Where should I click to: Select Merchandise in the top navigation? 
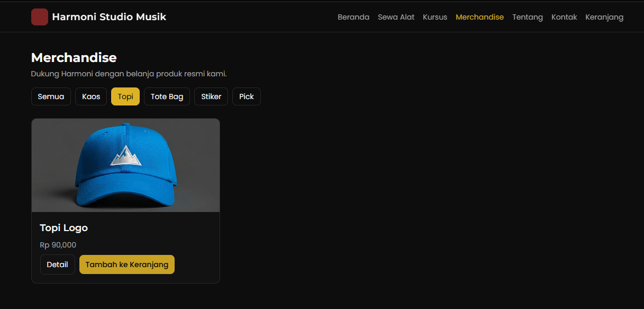(x=479, y=17)
